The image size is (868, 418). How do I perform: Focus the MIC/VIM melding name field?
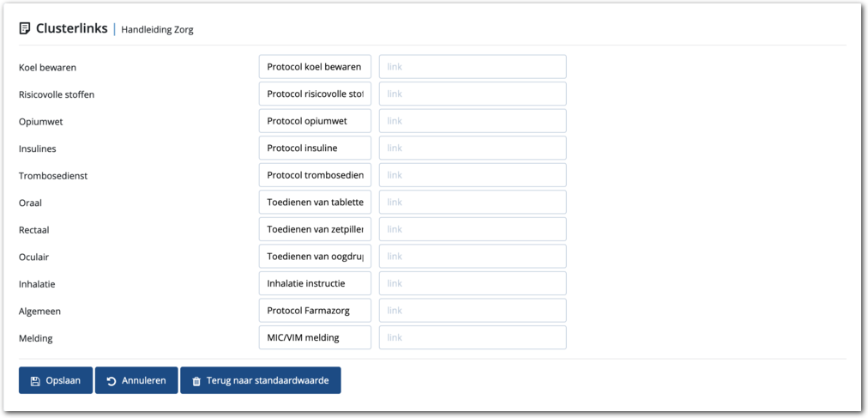[315, 337]
